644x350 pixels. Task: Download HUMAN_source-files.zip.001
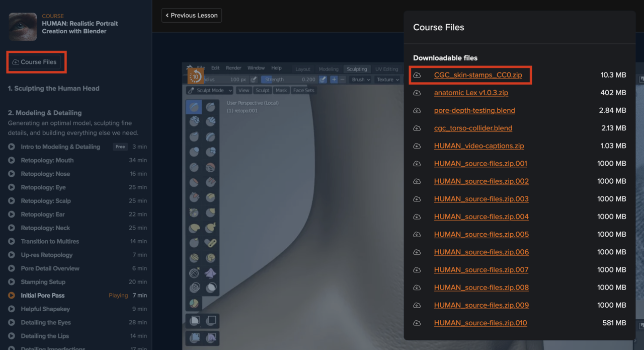(480, 164)
